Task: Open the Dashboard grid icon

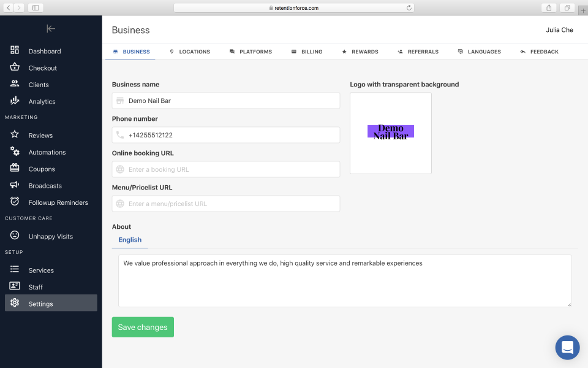Action: click(x=15, y=51)
